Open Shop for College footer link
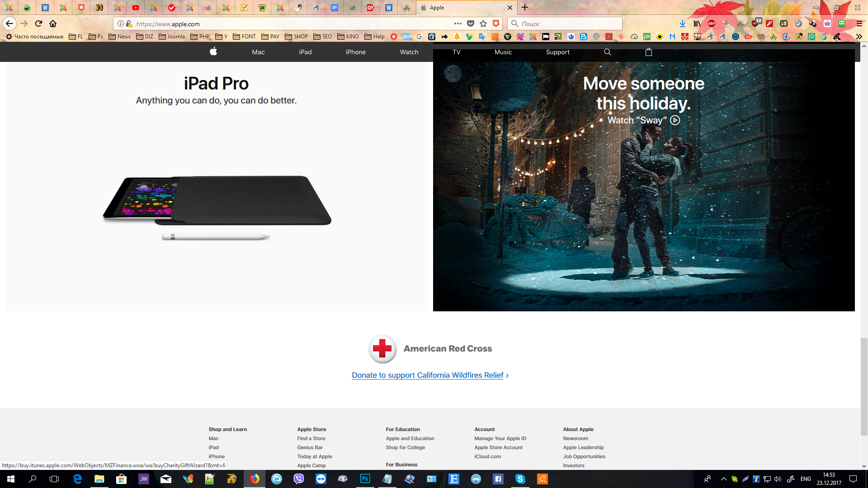The height and width of the screenshot is (488, 868). 405,447
